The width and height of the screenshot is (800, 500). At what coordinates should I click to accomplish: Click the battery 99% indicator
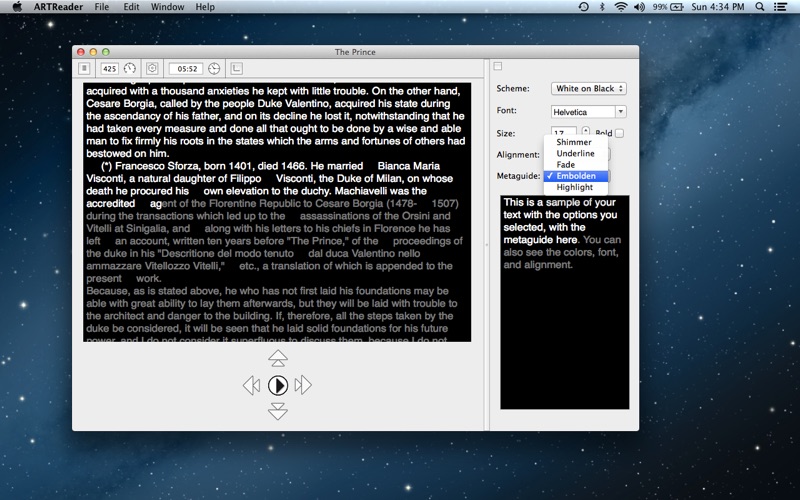(668, 7)
